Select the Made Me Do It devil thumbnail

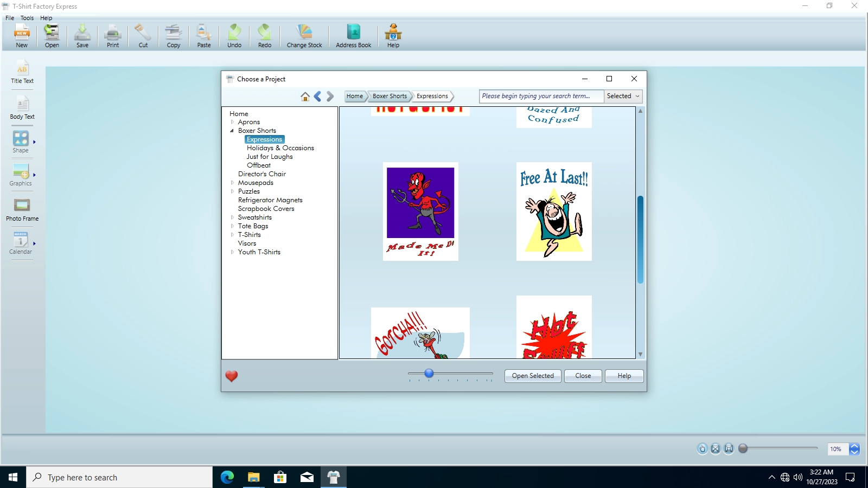pos(420,211)
